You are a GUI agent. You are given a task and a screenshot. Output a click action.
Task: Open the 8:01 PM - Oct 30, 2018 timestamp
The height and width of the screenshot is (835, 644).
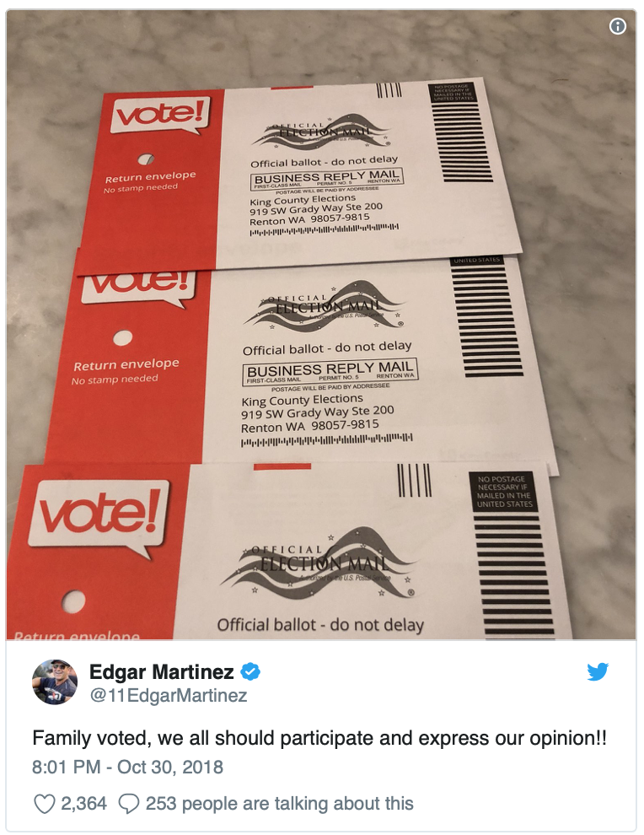click(x=128, y=767)
